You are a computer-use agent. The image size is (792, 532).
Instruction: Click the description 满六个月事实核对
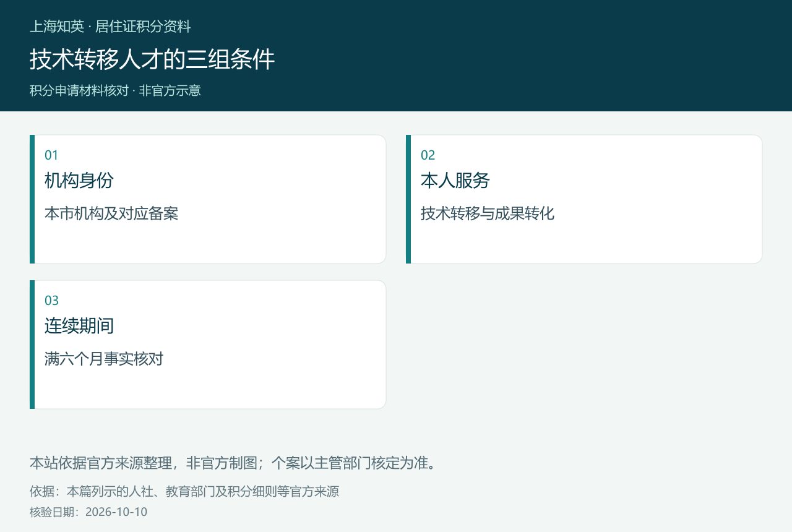[104, 359]
